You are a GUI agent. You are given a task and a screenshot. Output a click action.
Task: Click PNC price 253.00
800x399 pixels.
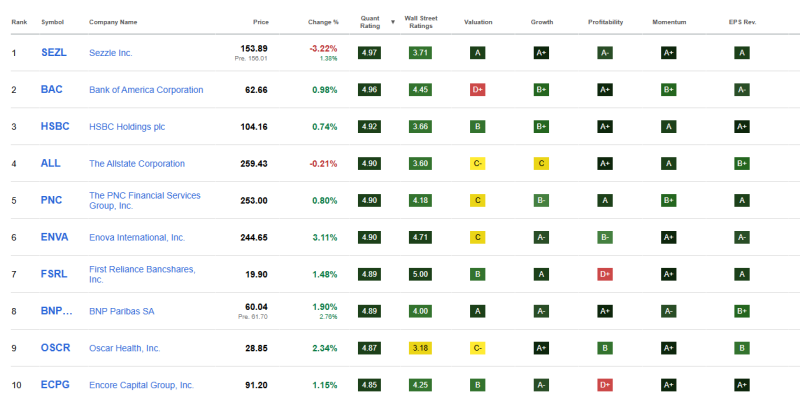254,201
